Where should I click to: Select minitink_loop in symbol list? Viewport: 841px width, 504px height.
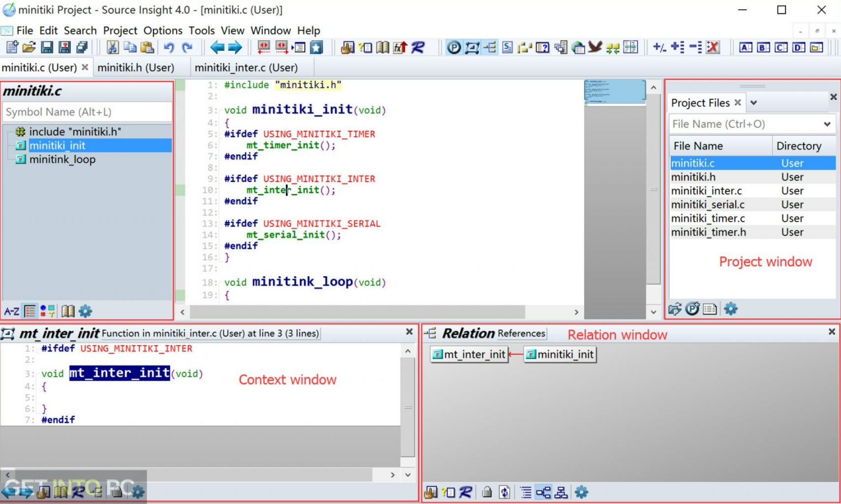tap(62, 159)
